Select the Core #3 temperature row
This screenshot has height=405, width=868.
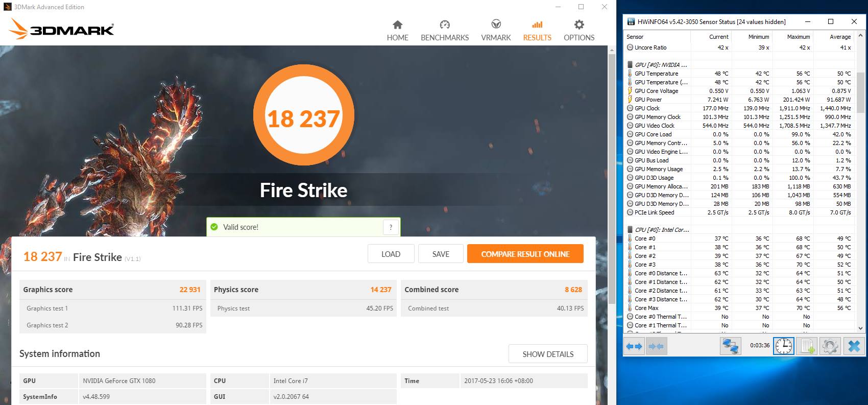click(x=740, y=265)
